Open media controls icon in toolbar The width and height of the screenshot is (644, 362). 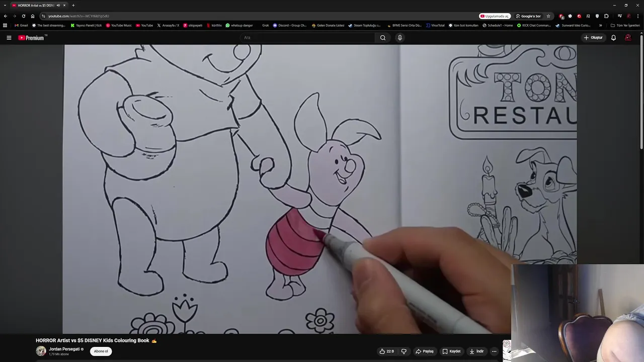[x=620, y=16]
